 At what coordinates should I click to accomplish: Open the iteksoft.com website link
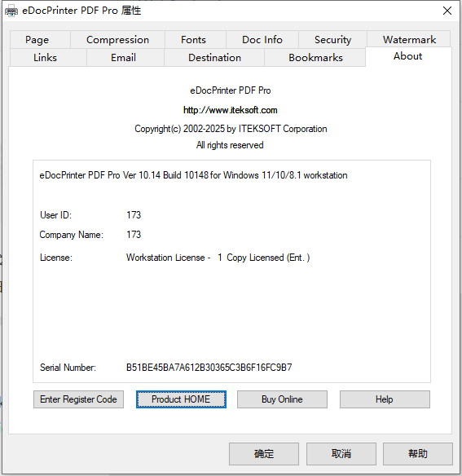tap(231, 110)
